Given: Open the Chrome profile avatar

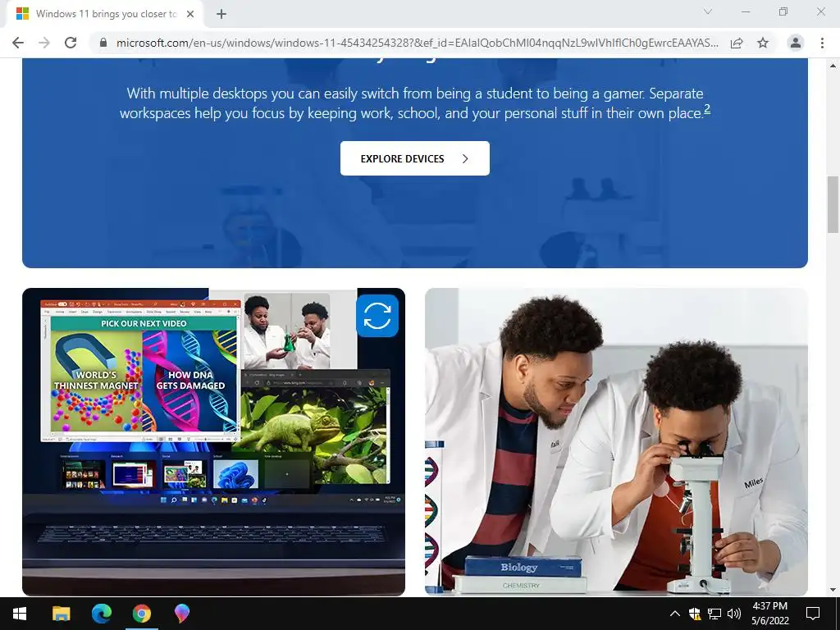Looking at the screenshot, I should click(796, 43).
